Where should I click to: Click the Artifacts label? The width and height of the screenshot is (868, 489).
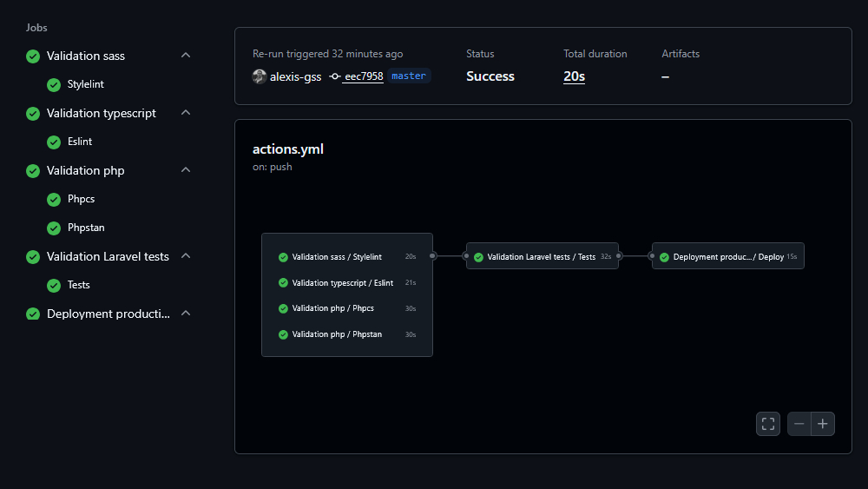pos(681,54)
